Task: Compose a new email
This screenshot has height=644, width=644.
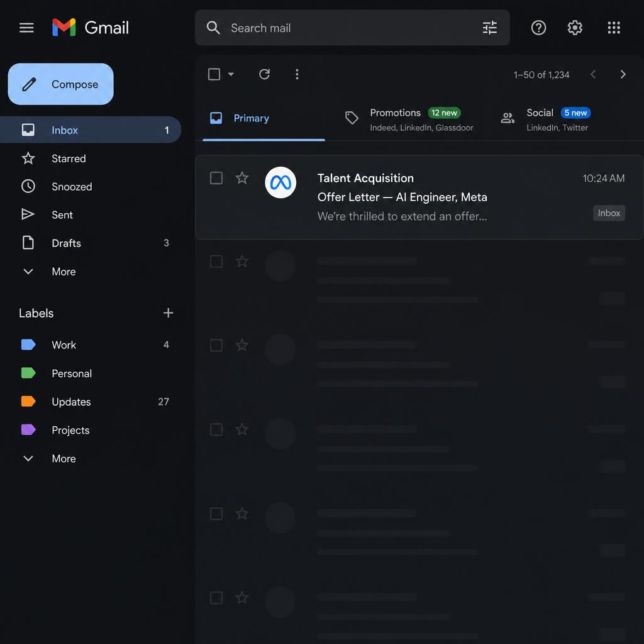Action: [x=61, y=84]
